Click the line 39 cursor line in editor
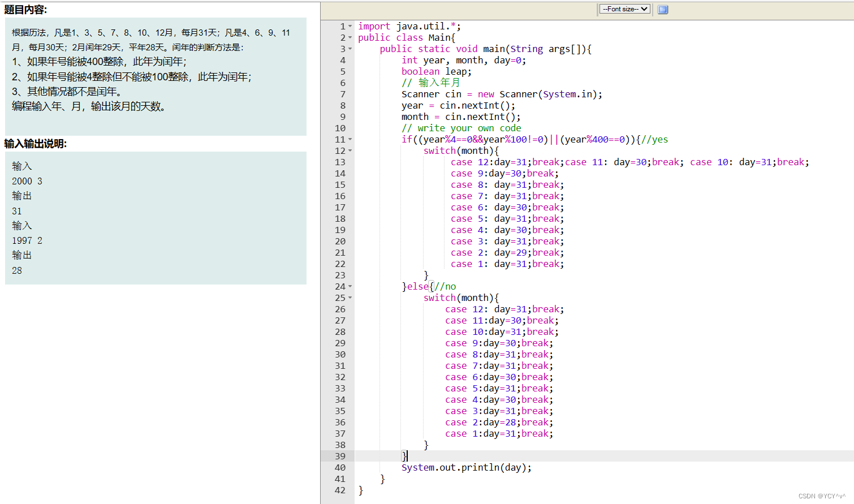The height and width of the screenshot is (504, 854). pyautogui.click(x=604, y=456)
